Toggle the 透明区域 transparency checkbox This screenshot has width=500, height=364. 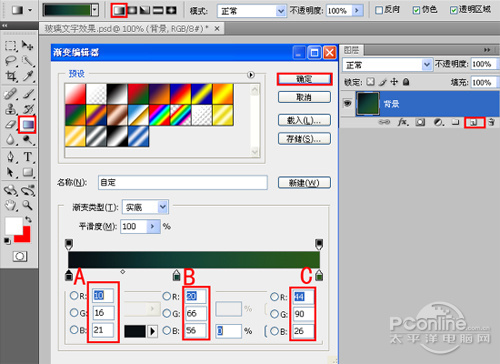coord(454,10)
